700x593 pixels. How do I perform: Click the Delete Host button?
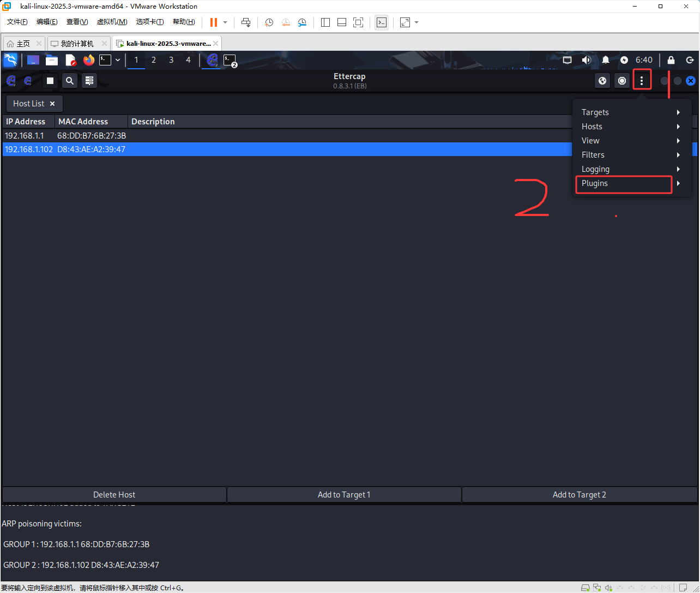click(114, 495)
